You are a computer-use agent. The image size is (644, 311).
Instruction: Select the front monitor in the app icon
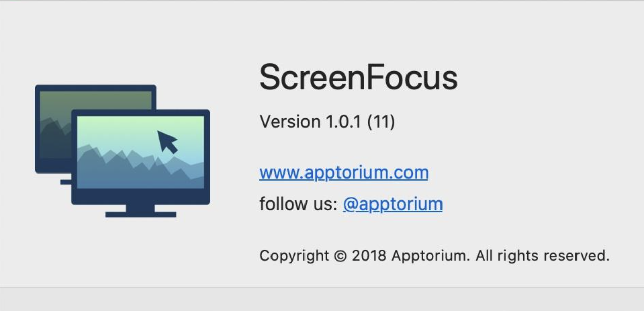click(x=142, y=152)
